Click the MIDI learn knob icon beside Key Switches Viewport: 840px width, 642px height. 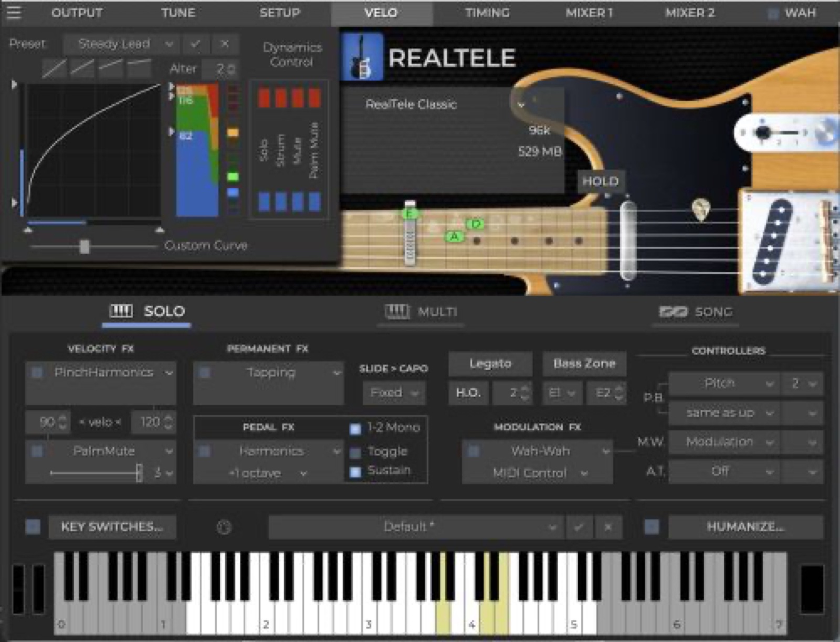tap(224, 527)
